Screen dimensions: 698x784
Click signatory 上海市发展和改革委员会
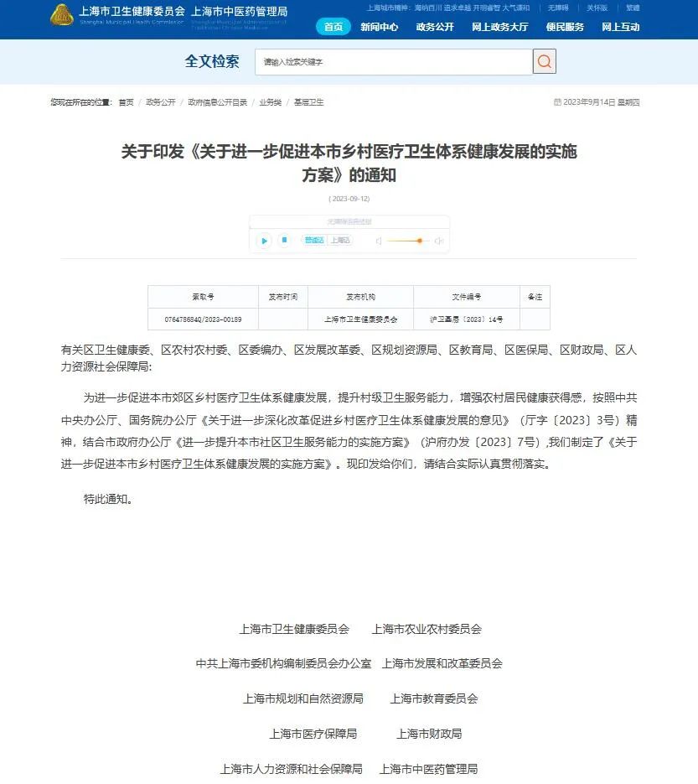[442, 663]
